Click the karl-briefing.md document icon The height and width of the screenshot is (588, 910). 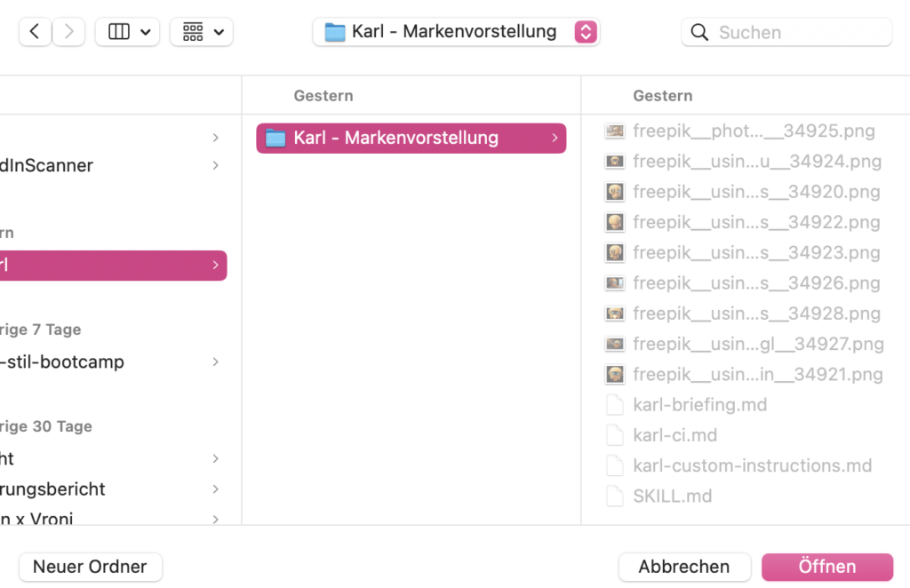tap(615, 405)
